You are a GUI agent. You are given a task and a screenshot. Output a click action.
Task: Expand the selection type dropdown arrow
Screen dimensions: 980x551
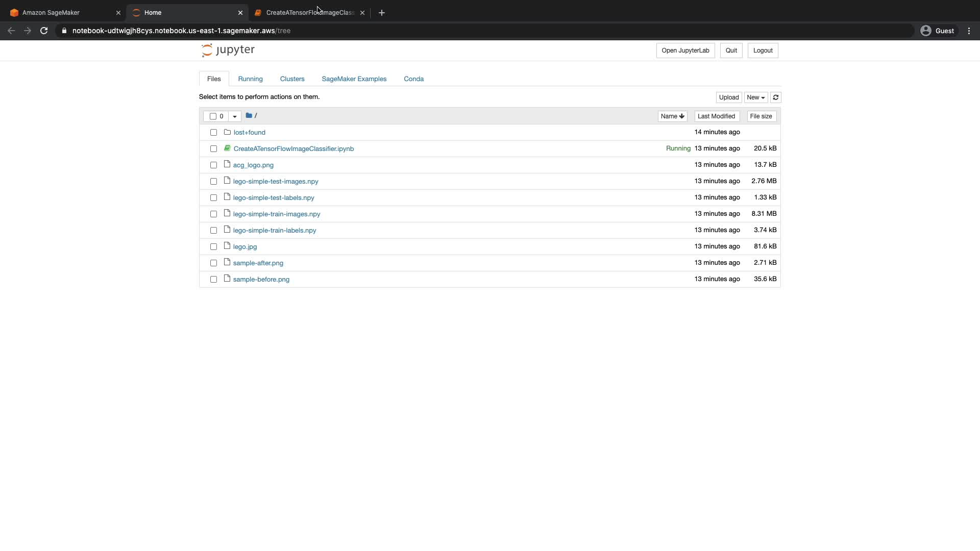pos(235,116)
